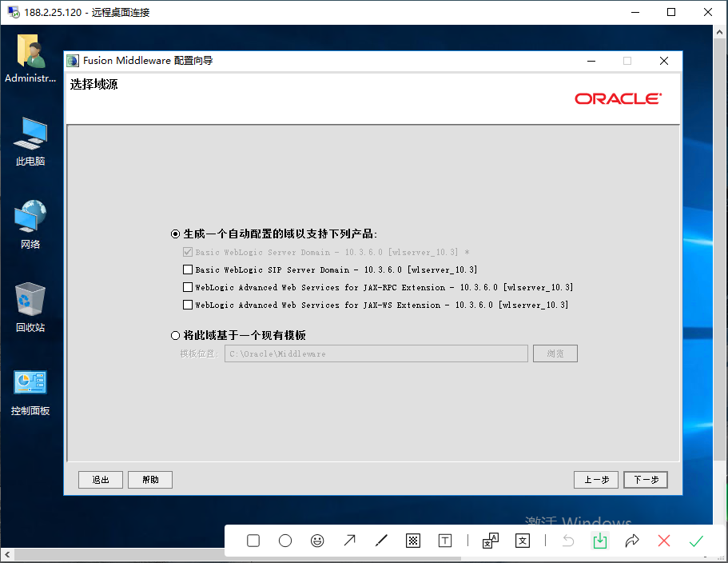
Task: Go back with 上一步 button
Action: point(596,480)
